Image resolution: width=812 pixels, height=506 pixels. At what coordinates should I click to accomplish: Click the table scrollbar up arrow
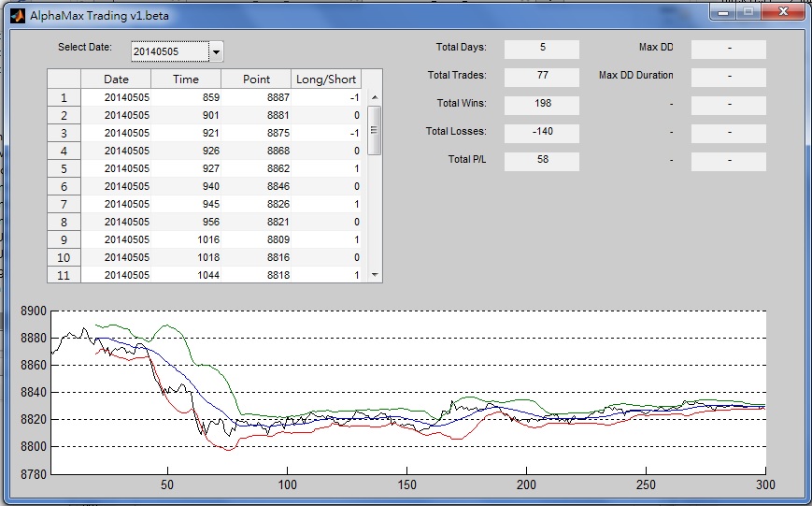[375, 97]
